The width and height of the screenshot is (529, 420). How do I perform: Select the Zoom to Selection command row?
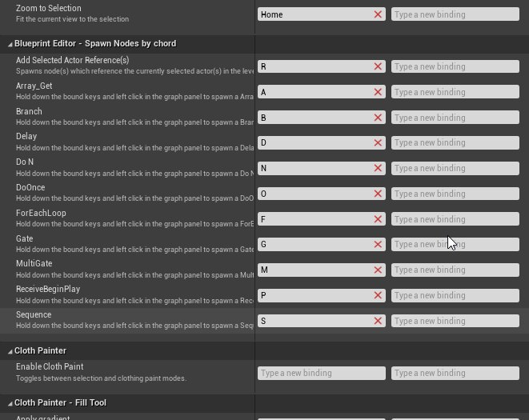(264, 14)
